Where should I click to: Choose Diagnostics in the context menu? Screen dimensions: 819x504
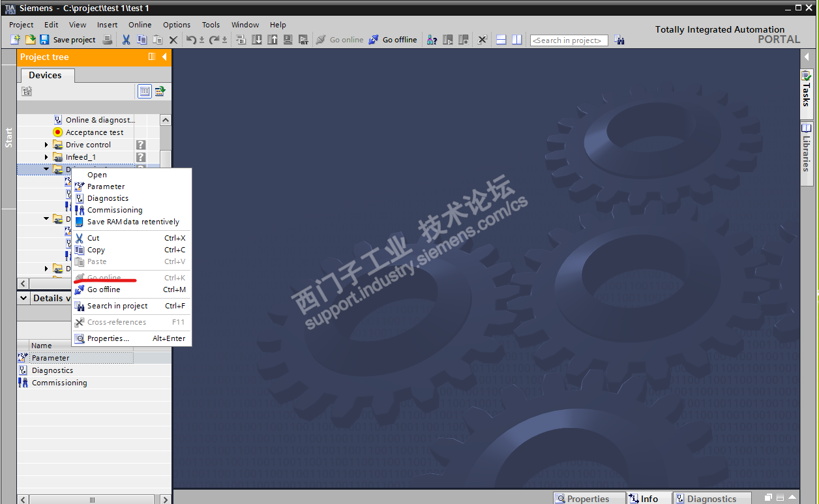(x=131, y=198)
